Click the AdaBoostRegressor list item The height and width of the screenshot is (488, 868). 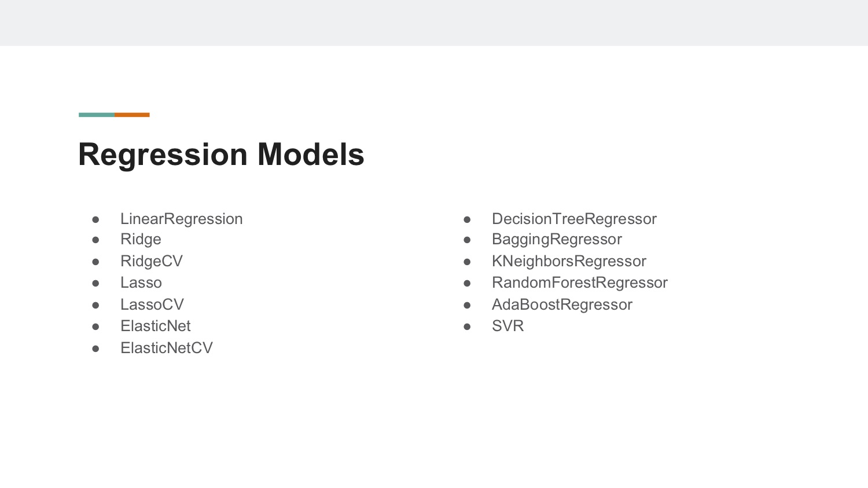562,304
